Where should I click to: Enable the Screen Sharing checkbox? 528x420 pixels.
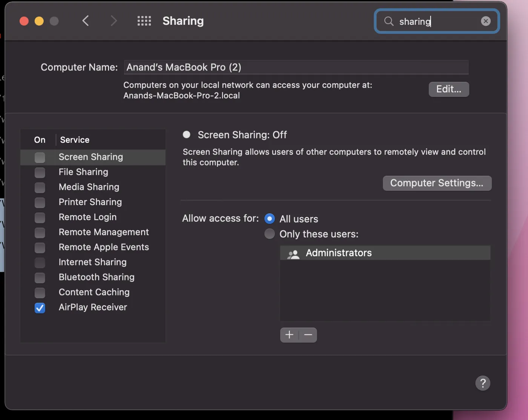point(40,157)
